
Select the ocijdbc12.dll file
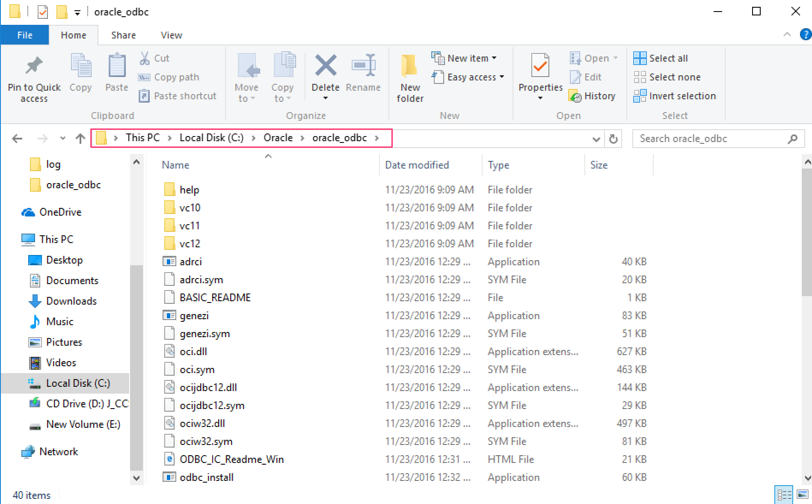pos(208,388)
